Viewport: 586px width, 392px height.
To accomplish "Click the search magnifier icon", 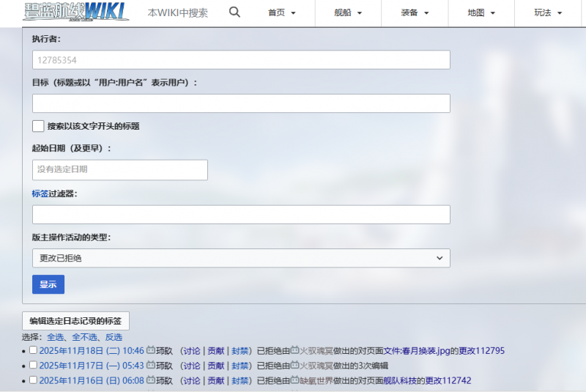I will point(234,12).
